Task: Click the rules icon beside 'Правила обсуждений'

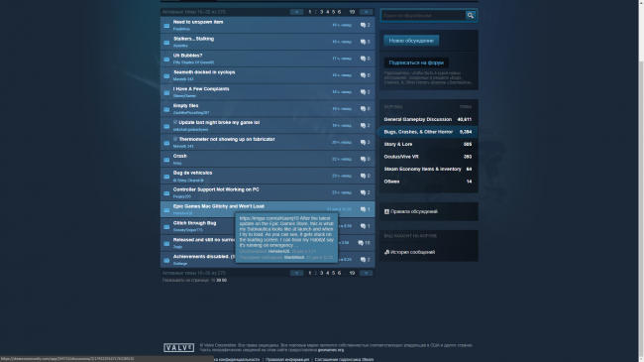Action: tap(386, 211)
